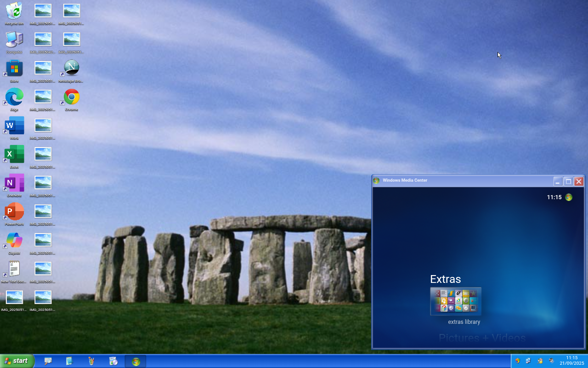Screen dimensions: 588x368
Task: Open the Recycle Bin desktop icon
Action: 14,11
